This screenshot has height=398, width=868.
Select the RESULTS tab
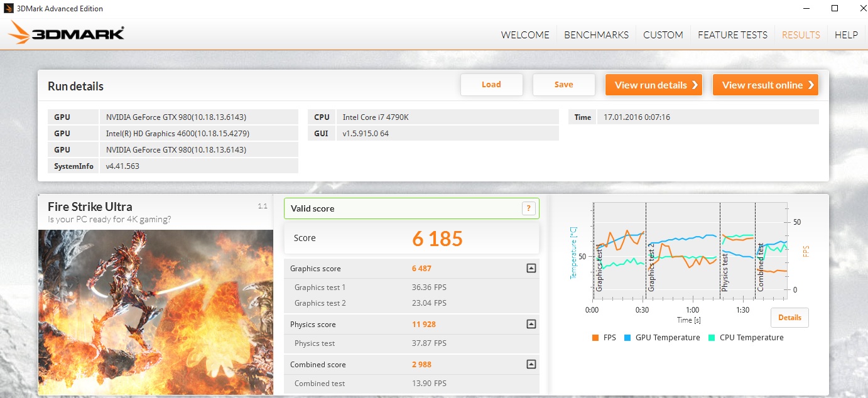coord(801,35)
